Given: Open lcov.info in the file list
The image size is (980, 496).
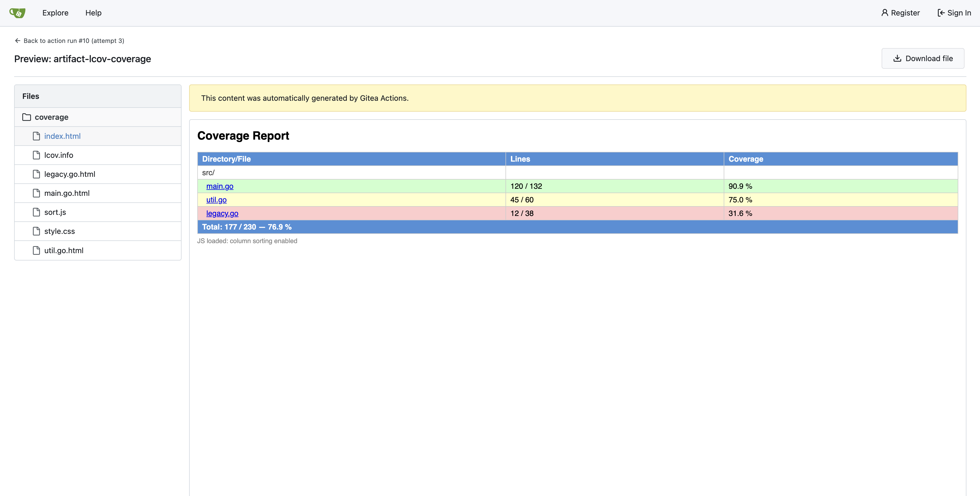Looking at the screenshot, I should 98,155.
